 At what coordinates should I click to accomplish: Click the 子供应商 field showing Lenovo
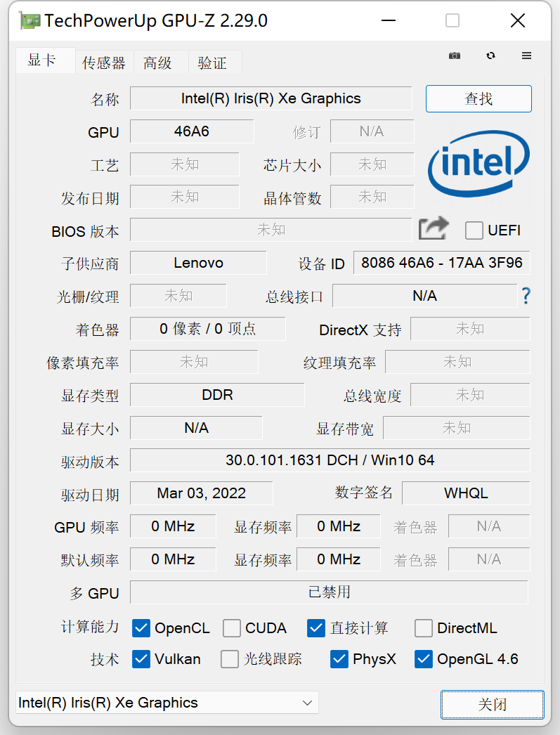[x=198, y=263]
